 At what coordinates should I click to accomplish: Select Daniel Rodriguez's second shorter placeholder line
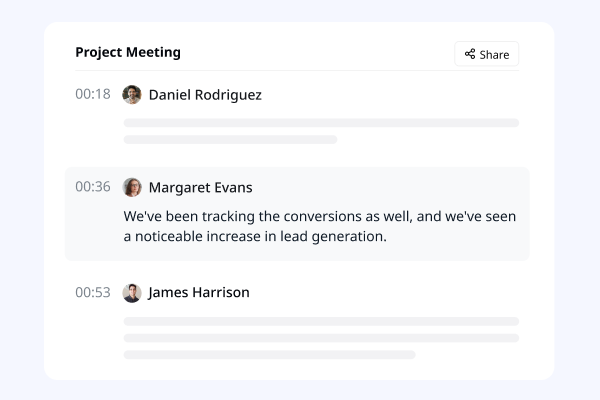(x=230, y=139)
